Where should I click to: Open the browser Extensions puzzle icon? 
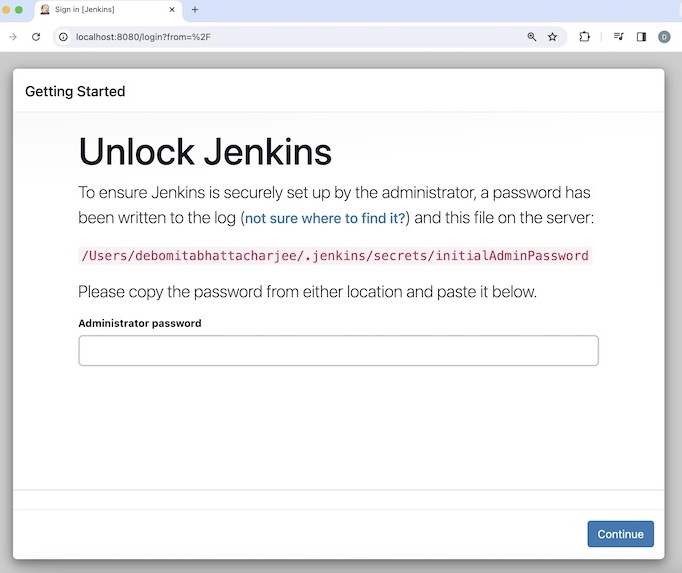tap(585, 37)
